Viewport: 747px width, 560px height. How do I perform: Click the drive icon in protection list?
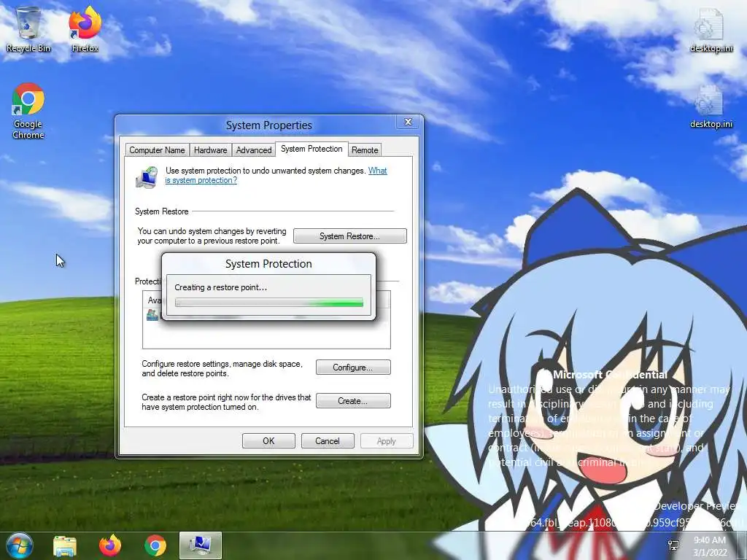[x=152, y=315]
